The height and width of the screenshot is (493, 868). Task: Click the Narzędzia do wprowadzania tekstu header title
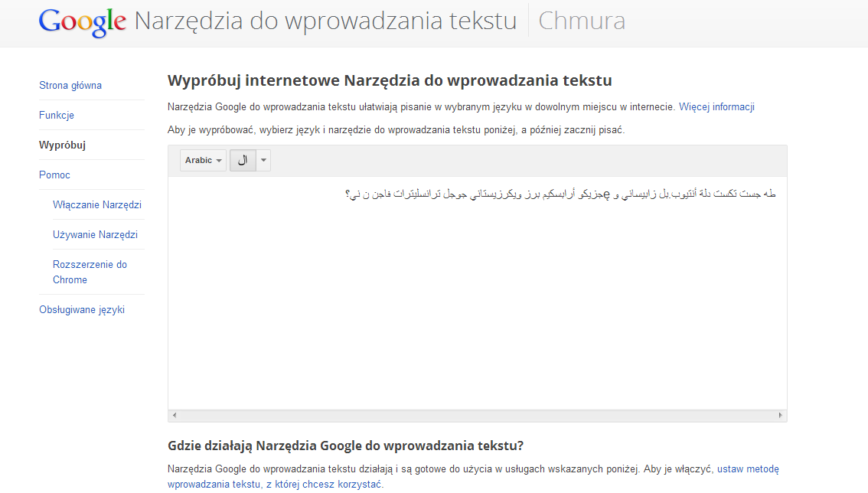tap(325, 21)
